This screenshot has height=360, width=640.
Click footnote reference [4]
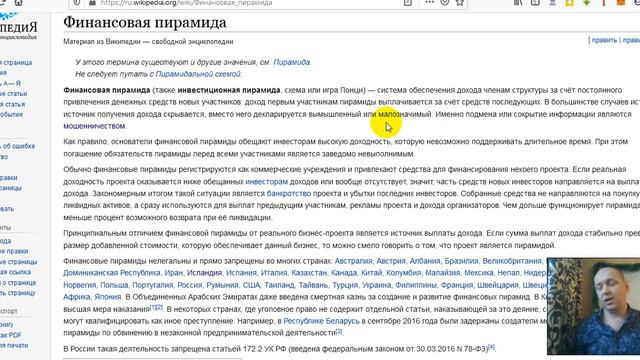[491, 347]
